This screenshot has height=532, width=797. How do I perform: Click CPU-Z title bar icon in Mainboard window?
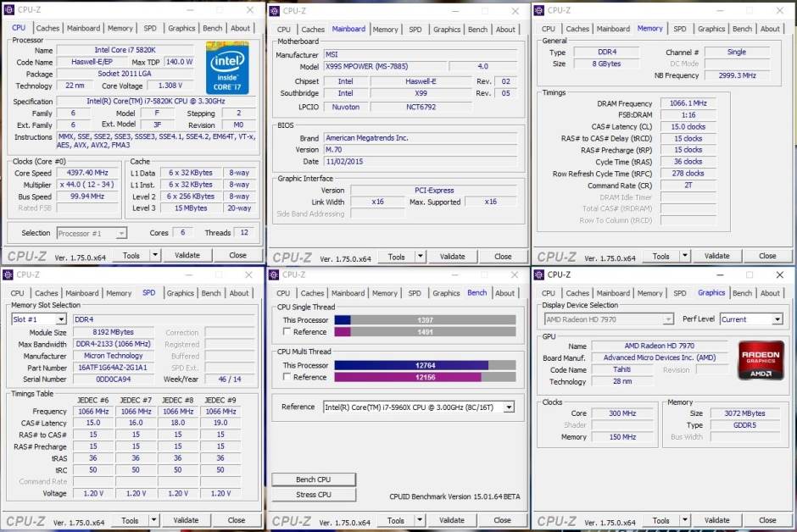pyautogui.click(x=275, y=10)
